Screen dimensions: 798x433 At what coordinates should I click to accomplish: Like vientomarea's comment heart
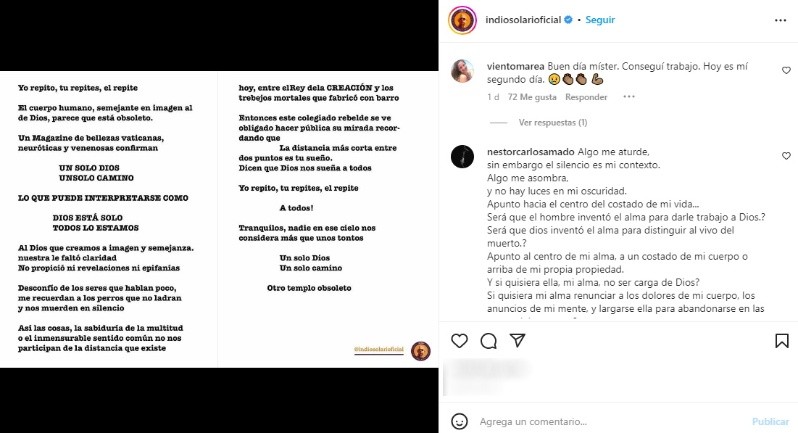pos(786,71)
